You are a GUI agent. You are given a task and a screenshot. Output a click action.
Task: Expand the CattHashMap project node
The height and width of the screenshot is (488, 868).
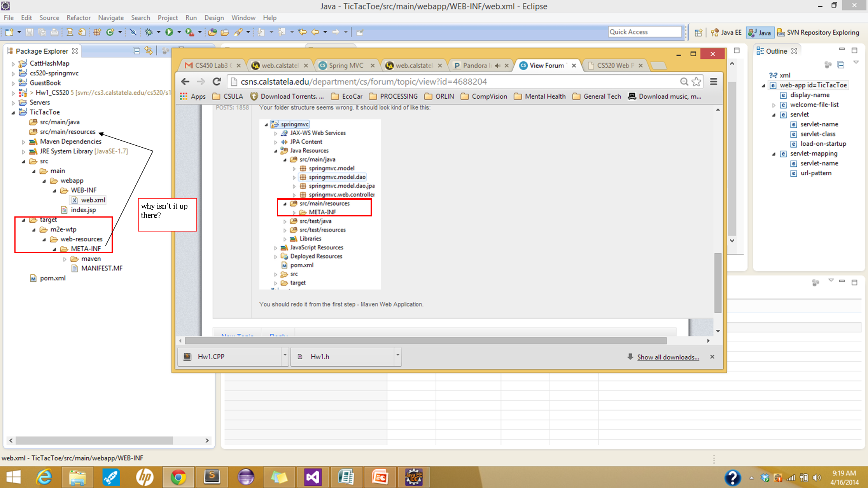click(x=13, y=63)
